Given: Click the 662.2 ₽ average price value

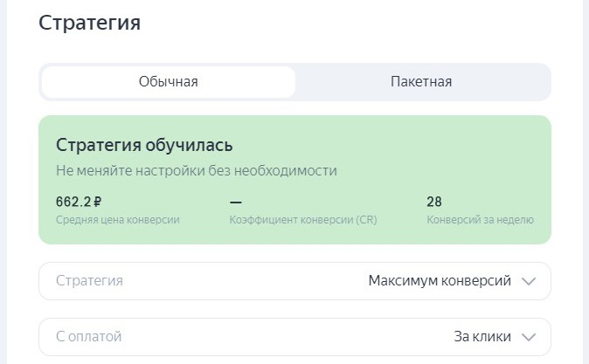Looking at the screenshot, I should 79,202.
